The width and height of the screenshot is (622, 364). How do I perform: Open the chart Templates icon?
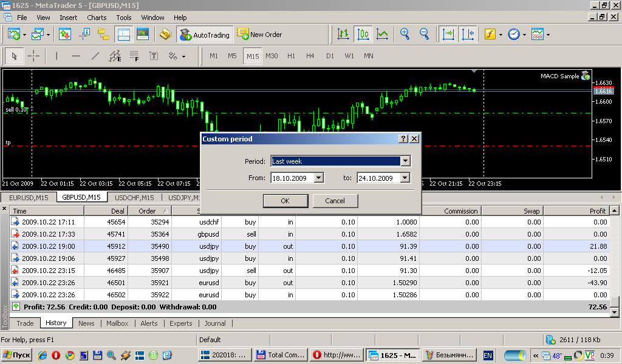[538, 35]
